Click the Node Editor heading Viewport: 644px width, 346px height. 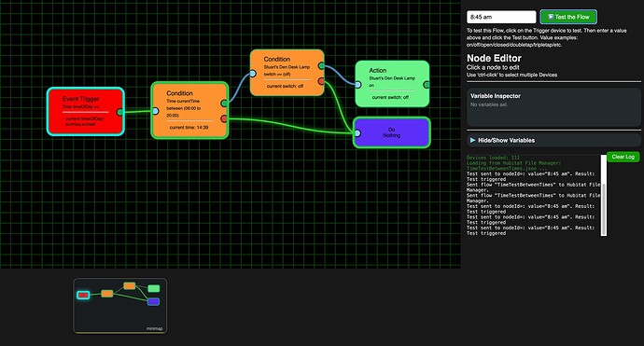pos(494,58)
